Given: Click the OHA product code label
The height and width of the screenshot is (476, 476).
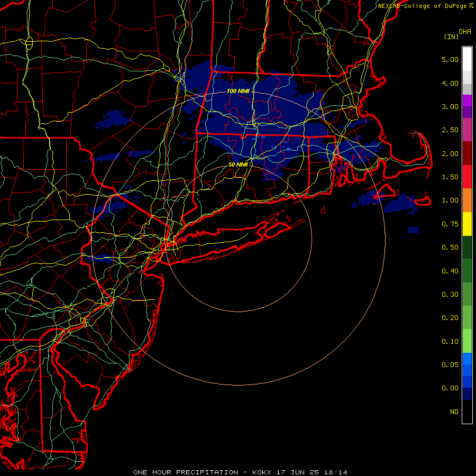Looking at the screenshot, I should 465,31.
